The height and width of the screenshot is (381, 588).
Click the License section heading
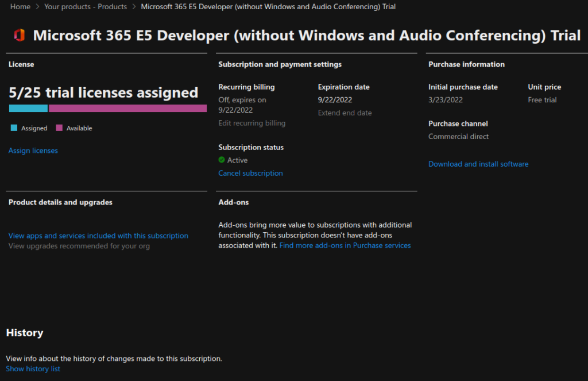tap(21, 64)
